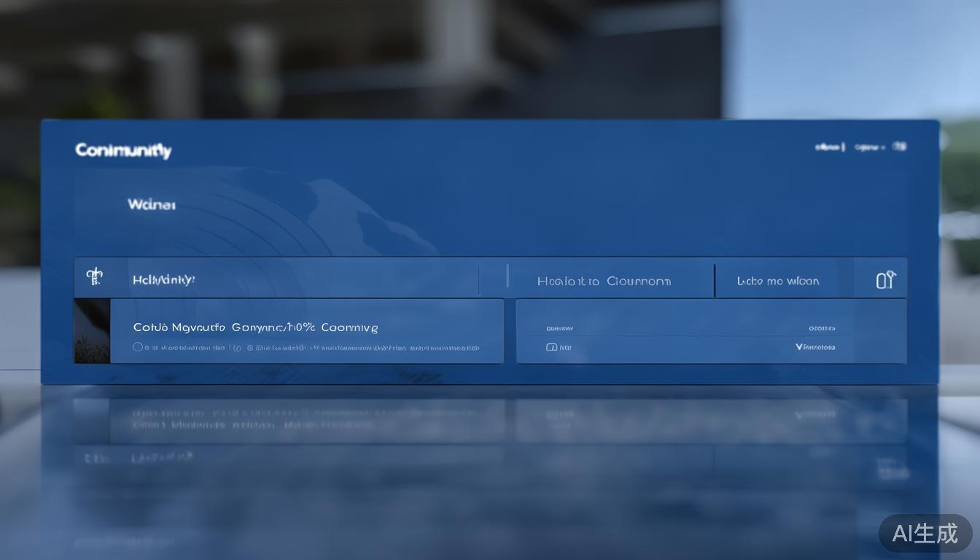Image resolution: width=980 pixels, height=560 pixels.
Task: Expand the V-marked item in the right panel
Action: click(x=814, y=347)
